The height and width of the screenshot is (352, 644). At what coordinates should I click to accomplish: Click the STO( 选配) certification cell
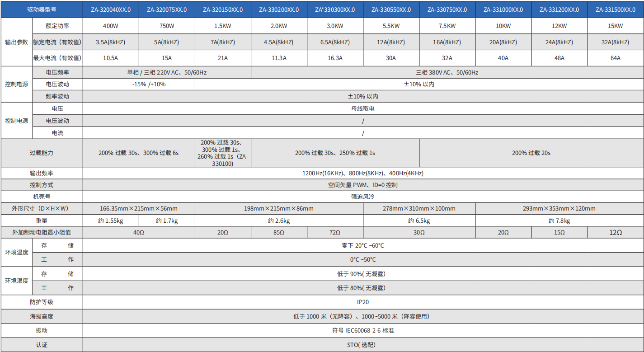pos(363,345)
